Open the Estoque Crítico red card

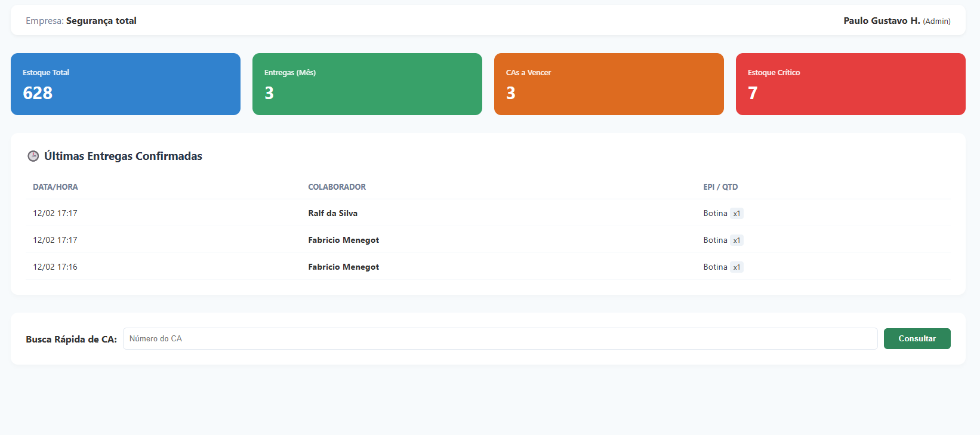850,84
